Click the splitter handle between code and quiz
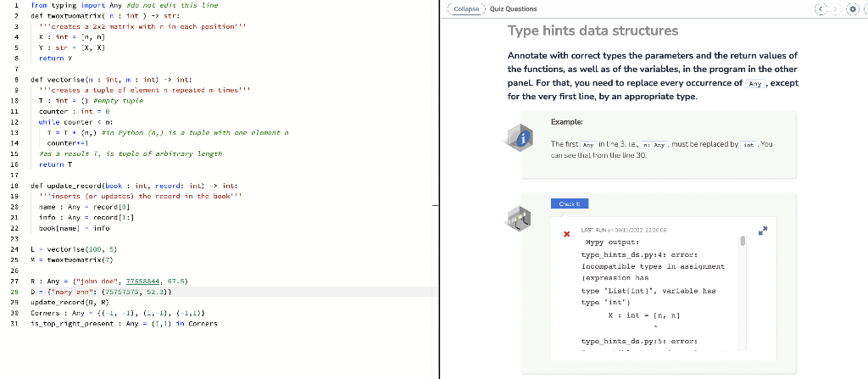Viewport: 868px width, 379px height. coord(436,205)
